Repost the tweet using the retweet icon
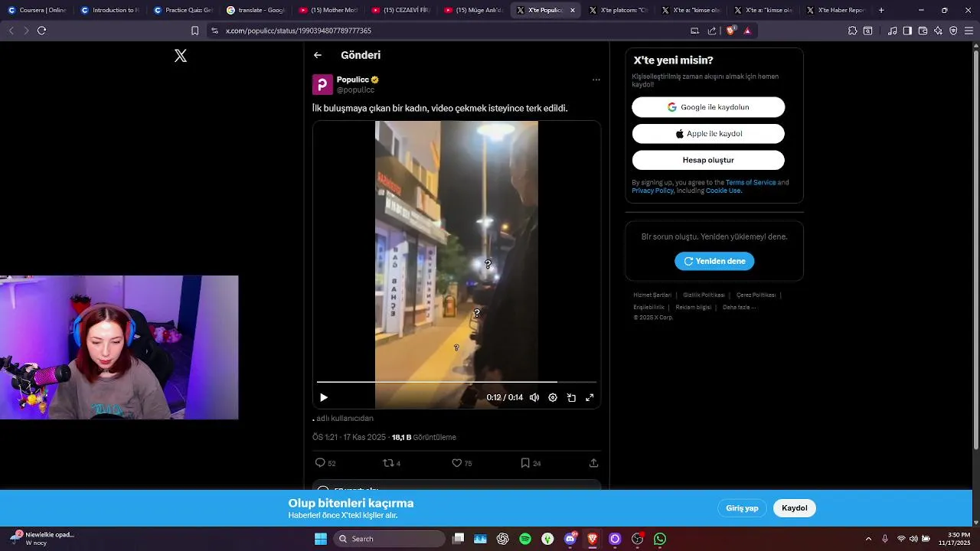The height and width of the screenshot is (551, 980). click(x=391, y=463)
